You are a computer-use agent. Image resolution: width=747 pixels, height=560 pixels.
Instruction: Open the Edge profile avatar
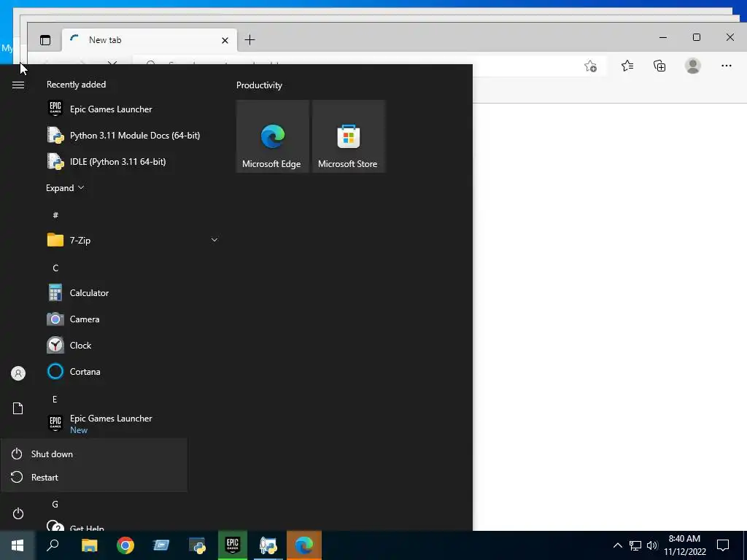(x=693, y=66)
